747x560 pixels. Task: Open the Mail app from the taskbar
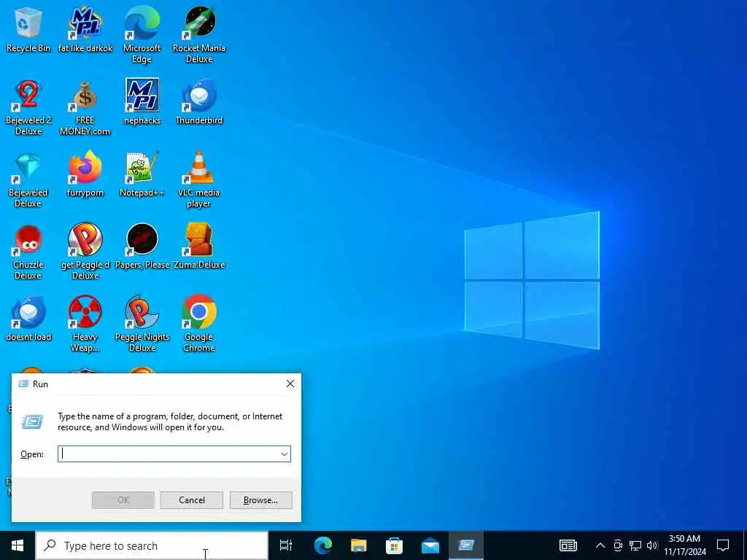point(430,545)
